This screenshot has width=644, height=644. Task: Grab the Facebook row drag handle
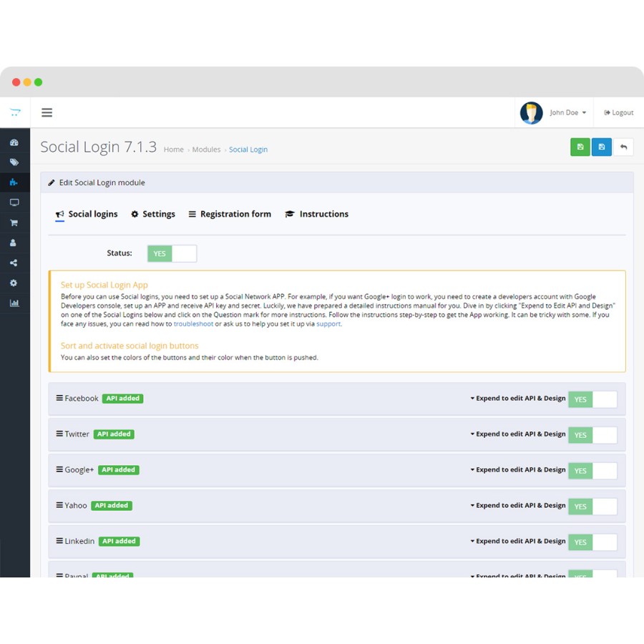pos(59,398)
